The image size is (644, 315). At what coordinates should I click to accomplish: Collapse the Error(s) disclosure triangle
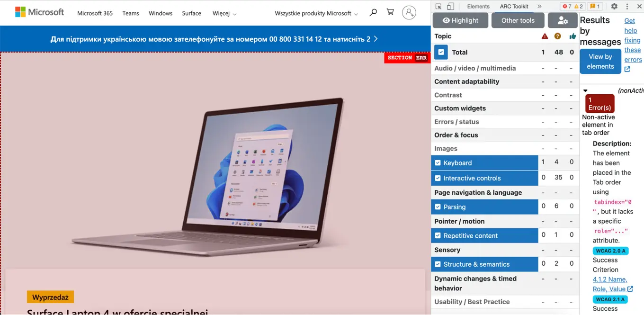click(585, 90)
